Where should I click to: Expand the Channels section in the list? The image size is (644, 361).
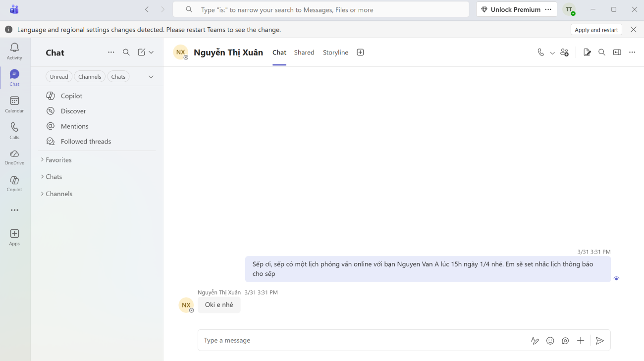tap(56, 194)
